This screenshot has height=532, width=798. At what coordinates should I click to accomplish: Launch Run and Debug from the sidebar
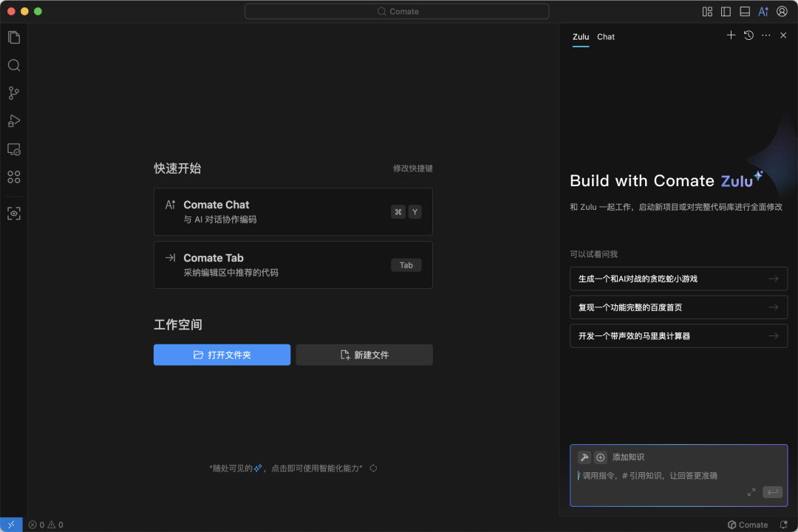point(14,120)
